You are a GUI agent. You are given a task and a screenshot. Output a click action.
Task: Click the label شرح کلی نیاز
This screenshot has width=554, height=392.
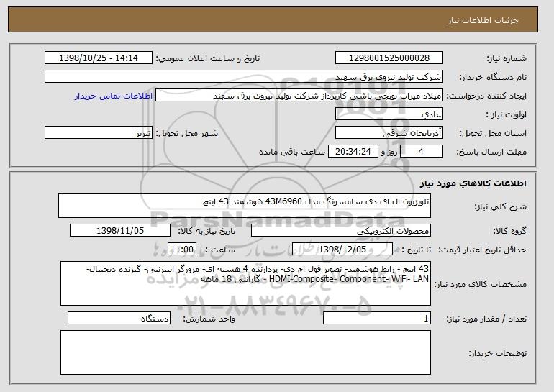500,207
